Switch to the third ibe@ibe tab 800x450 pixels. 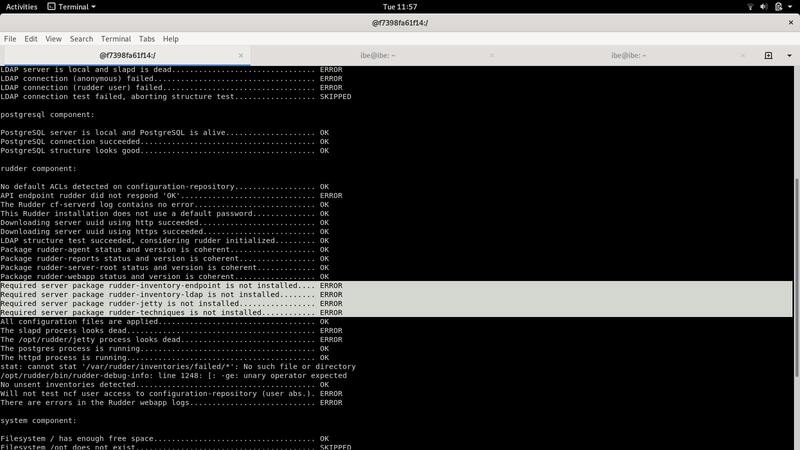point(629,55)
